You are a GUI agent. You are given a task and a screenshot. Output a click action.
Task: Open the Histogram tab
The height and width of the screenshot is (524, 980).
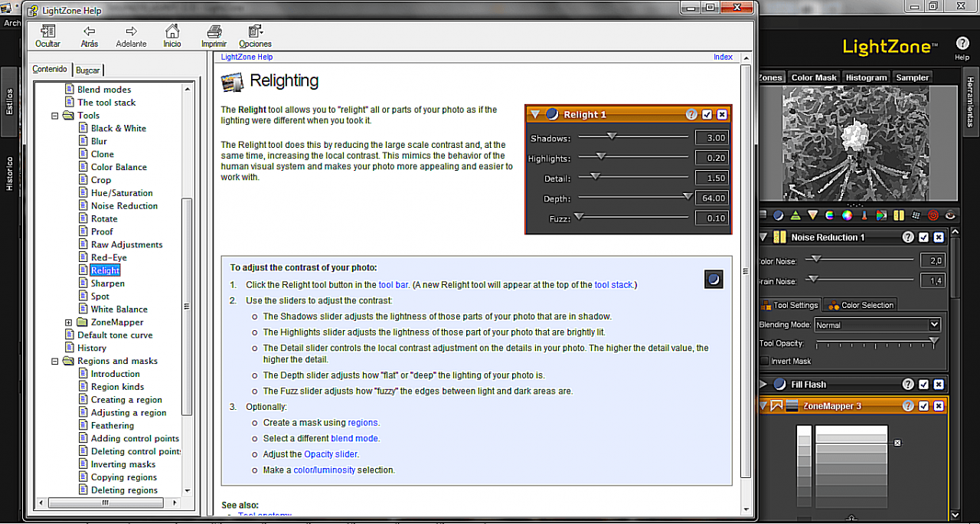pyautogui.click(x=866, y=77)
